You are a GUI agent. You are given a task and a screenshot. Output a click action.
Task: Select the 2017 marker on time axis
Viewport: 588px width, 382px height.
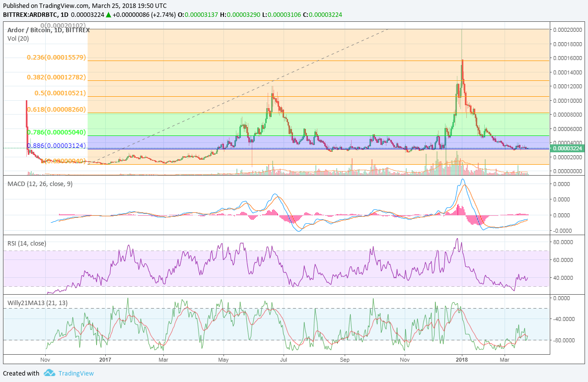[105, 360]
